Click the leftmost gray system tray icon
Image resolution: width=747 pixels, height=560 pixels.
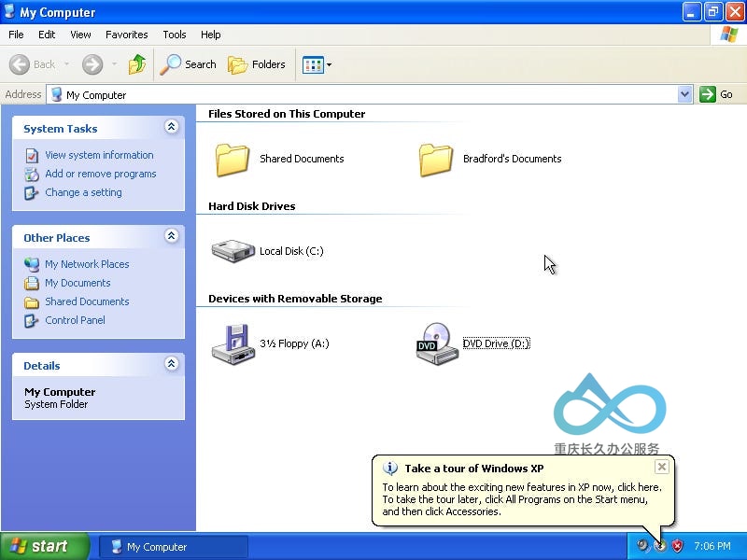point(643,546)
